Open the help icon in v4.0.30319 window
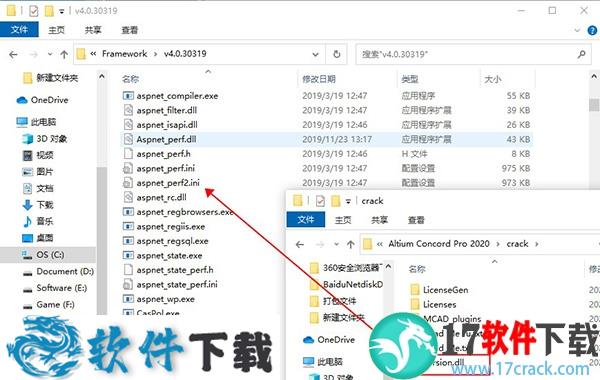This screenshot has width=600, height=380. pyautogui.click(x=592, y=30)
